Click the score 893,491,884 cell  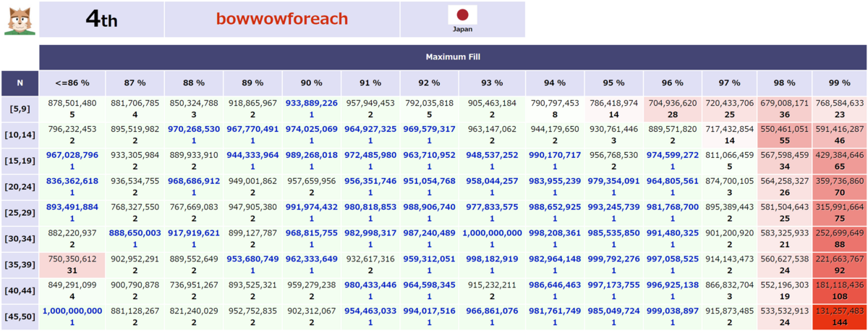pyautogui.click(x=72, y=213)
